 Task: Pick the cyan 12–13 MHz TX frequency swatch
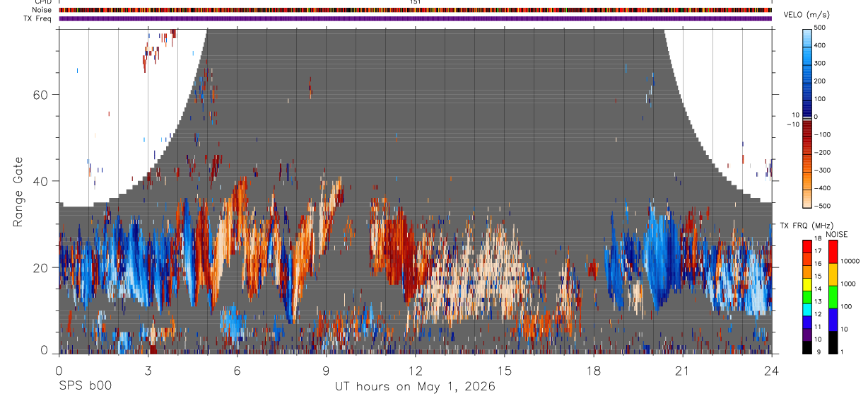(x=807, y=310)
